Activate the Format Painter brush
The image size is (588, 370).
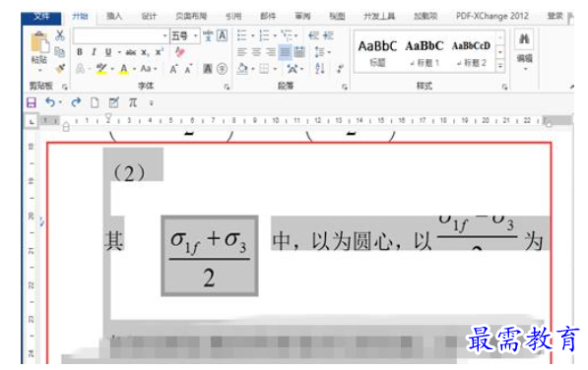[x=60, y=68]
